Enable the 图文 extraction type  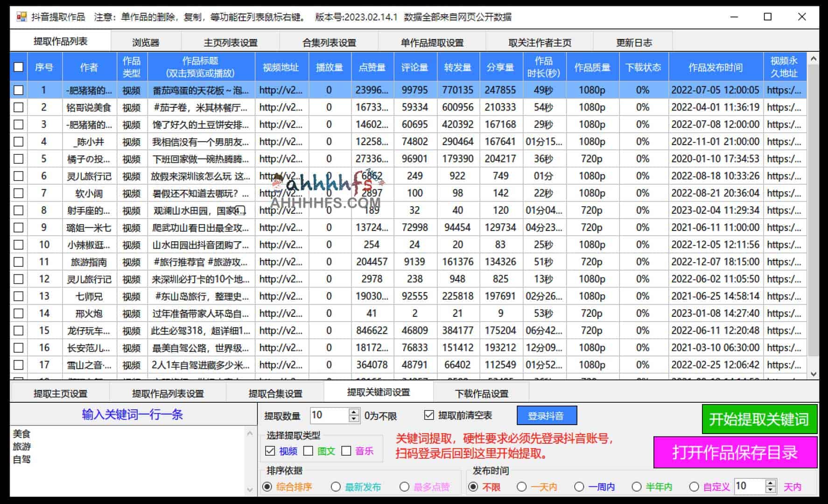pyautogui.click(x=309, y=451)
